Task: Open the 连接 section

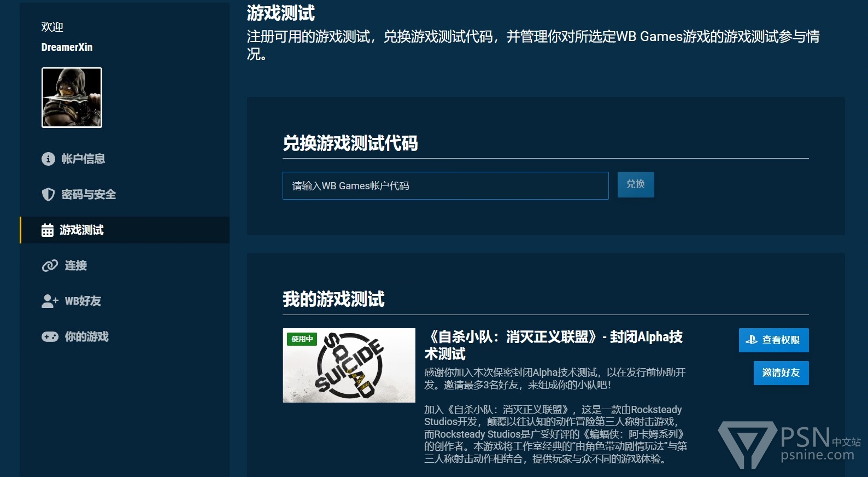Action: tap(125, 265)
